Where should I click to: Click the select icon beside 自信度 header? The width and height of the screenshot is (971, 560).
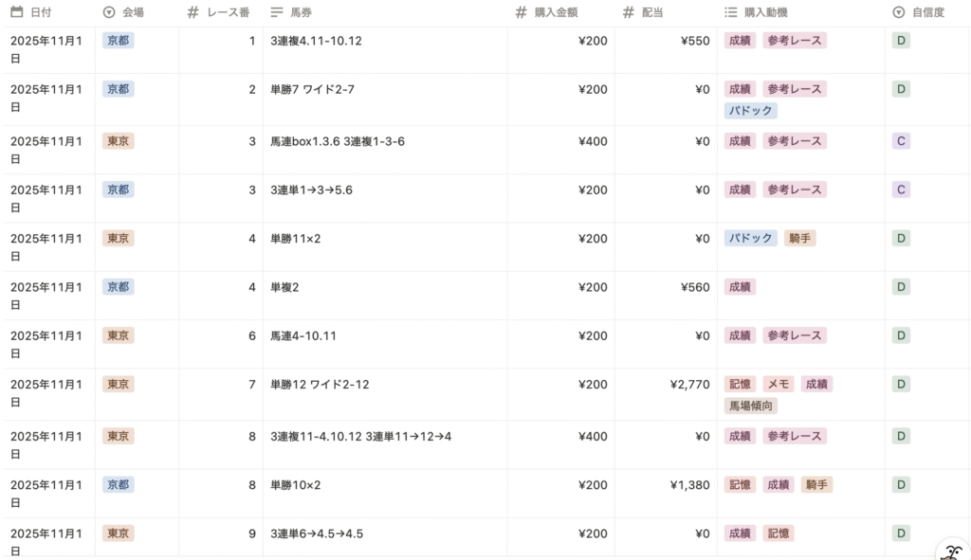pos(898,12)
